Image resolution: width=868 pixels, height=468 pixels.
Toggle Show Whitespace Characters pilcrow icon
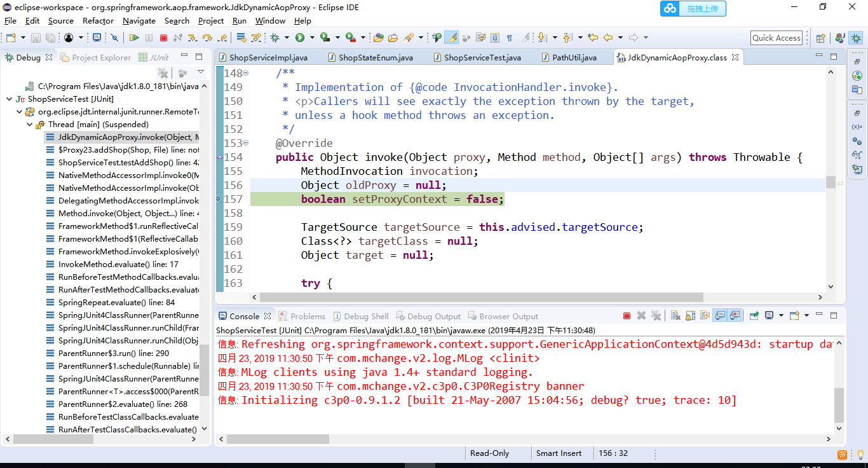tap(510, 38)
